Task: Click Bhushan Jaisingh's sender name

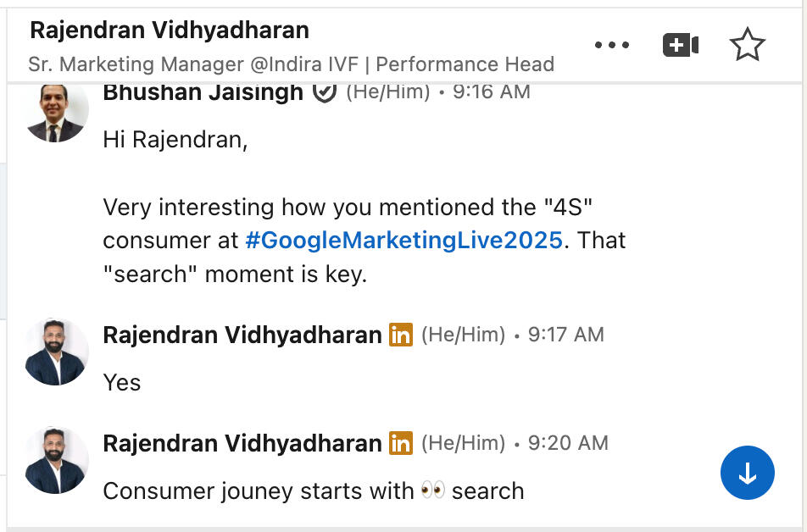Action: (x=203, y=92)
